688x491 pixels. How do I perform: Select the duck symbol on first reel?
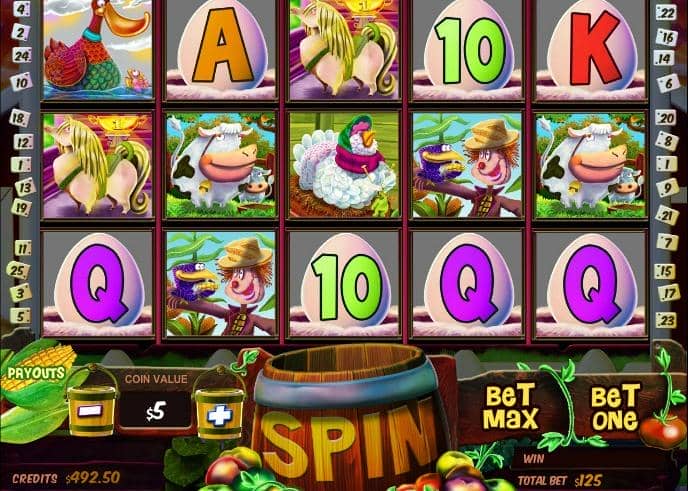point(98,50)
